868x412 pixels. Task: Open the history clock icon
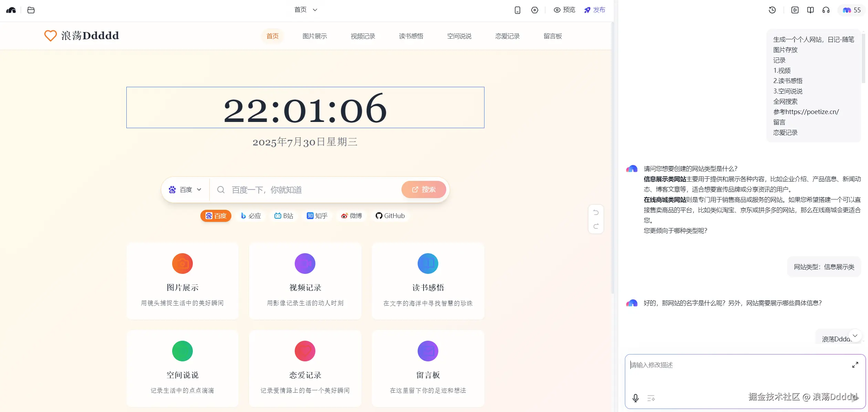(772, 10)
